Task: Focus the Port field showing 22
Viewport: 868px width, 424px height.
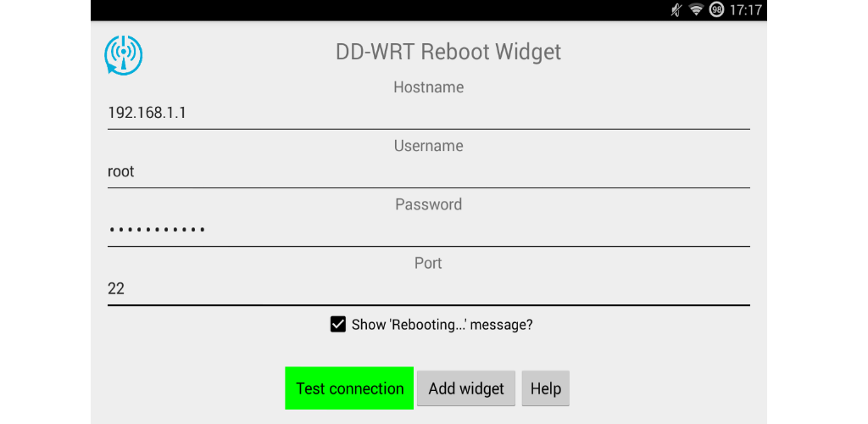Action: tap(428, 289)
